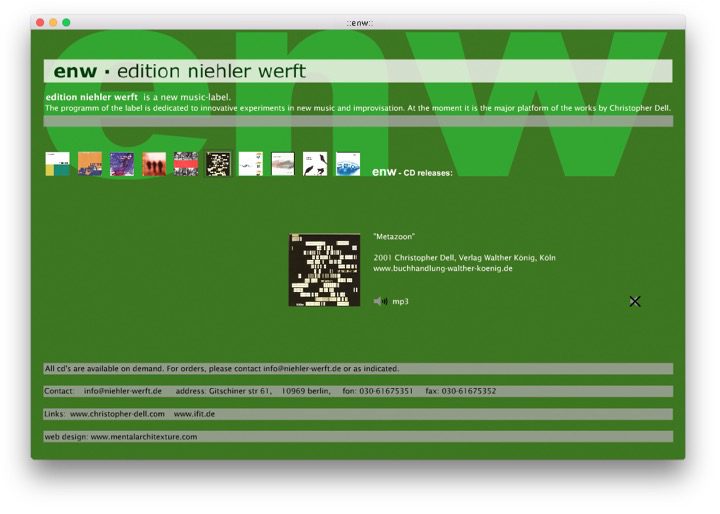This screenshot has height=514, width=720.
Task: Open the blue and white CD cover thumbnail
Action: coord(348,164)
